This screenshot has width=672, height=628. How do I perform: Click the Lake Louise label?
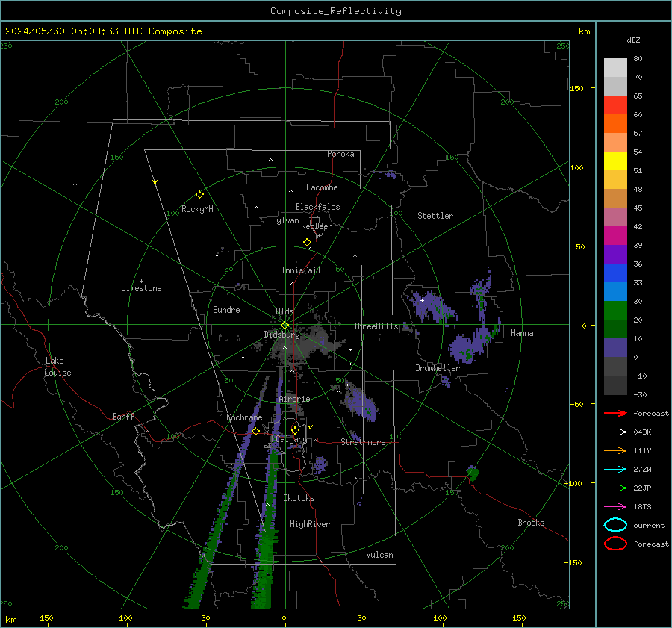tap(57, 367)
